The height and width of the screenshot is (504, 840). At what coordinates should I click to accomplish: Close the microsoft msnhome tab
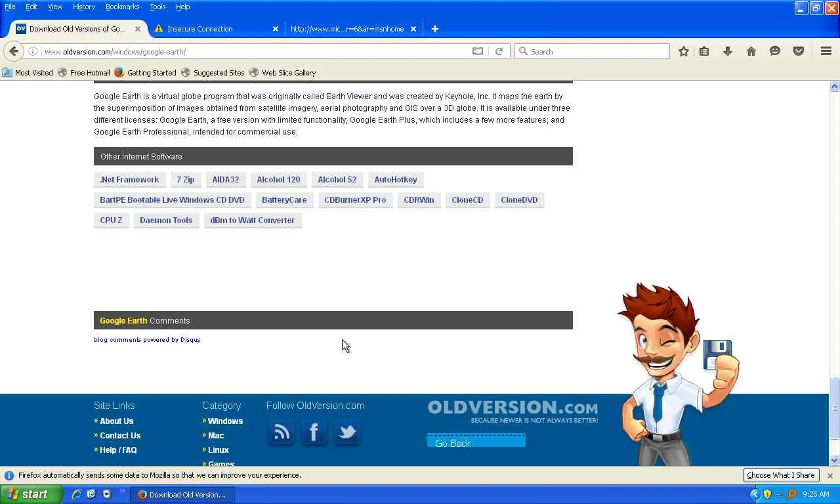pyautogui.click(x=413, y=29)
